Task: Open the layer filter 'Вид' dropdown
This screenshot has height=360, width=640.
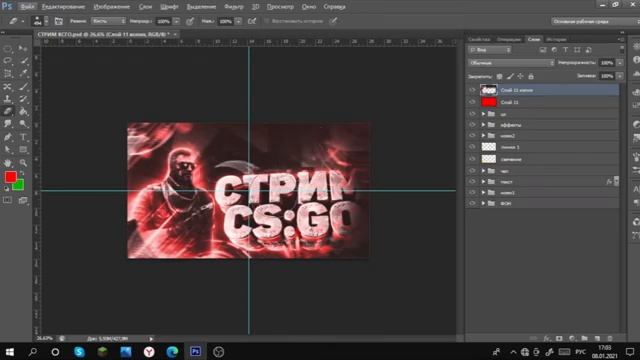Action: [490, 50]
